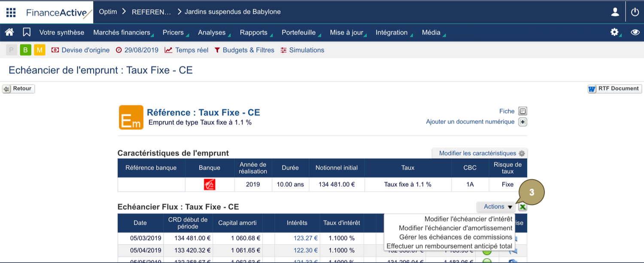Open the Portefeuille menu
This screenshot has width=644, height=263.
[x=298, y=32]
